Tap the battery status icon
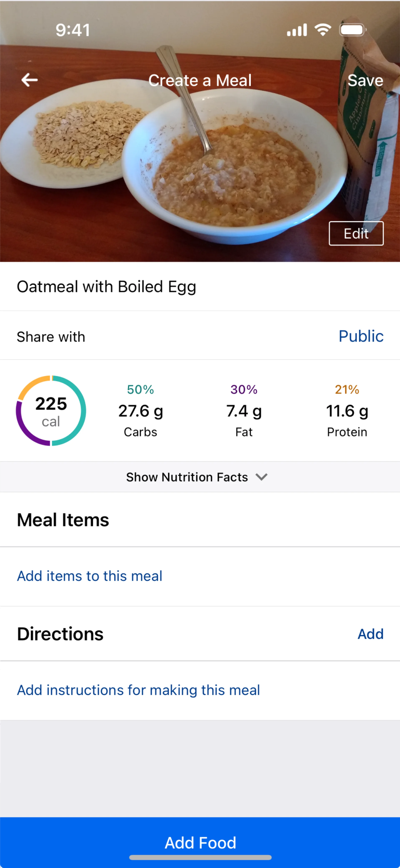Image resolution: width=400 pixels, height=868 pixels. [x=352, y=30]
